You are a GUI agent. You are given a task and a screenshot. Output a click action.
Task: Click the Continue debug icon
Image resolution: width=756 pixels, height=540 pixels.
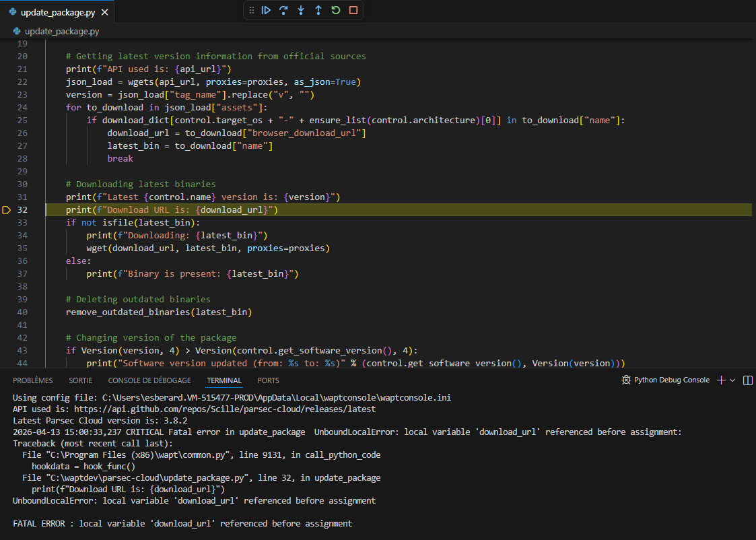click(265, 10)
